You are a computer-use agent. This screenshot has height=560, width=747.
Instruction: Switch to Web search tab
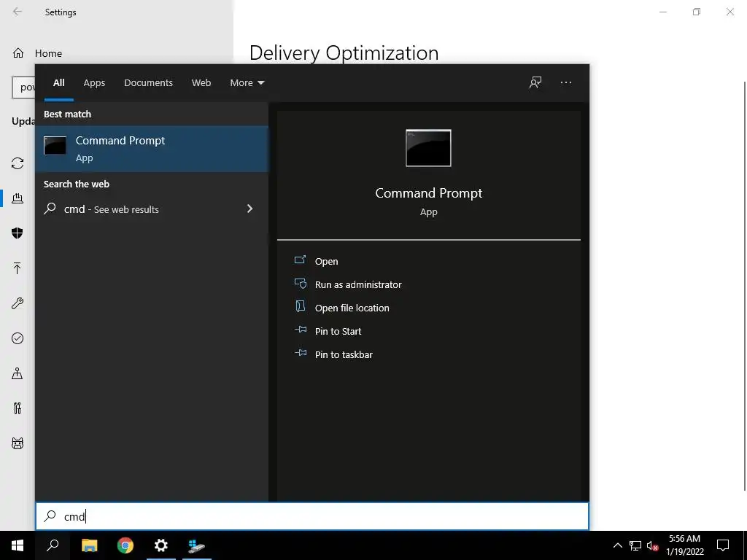pyautogui.click(x=201, y=82)
